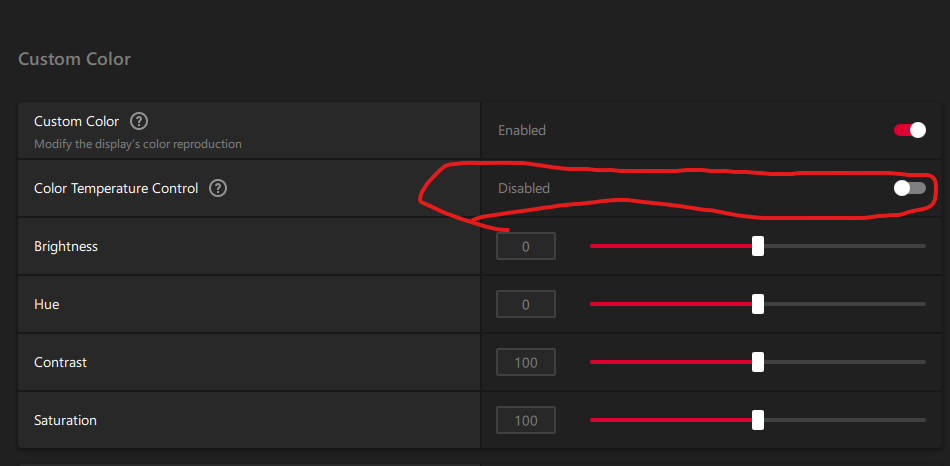Open help tooltip for Color Temperature Control
Viewport: 950px width, 466px height.
click(x=218, y=188)
